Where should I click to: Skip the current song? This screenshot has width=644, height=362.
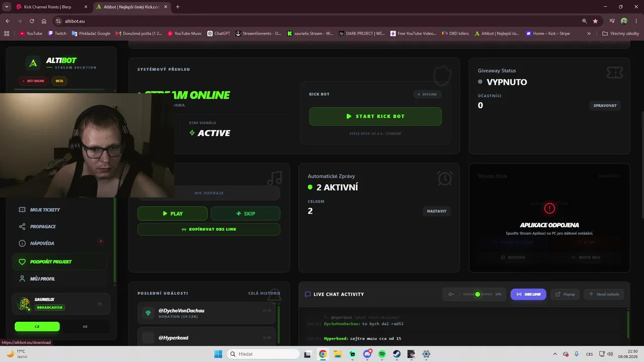click(x=246, y=214)
